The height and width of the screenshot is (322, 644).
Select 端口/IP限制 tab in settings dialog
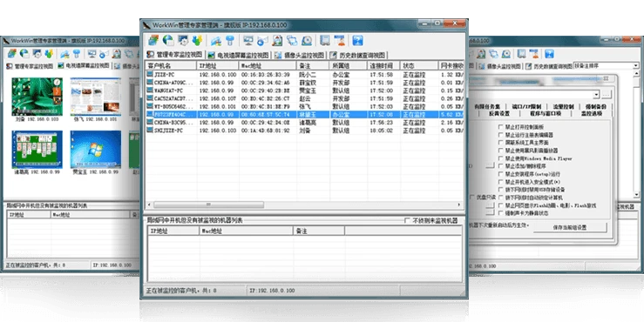coord(526,107)
